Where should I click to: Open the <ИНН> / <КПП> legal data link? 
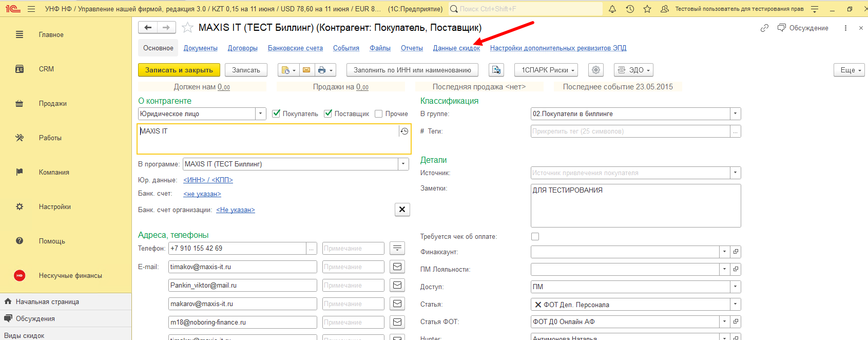point(208,180)
